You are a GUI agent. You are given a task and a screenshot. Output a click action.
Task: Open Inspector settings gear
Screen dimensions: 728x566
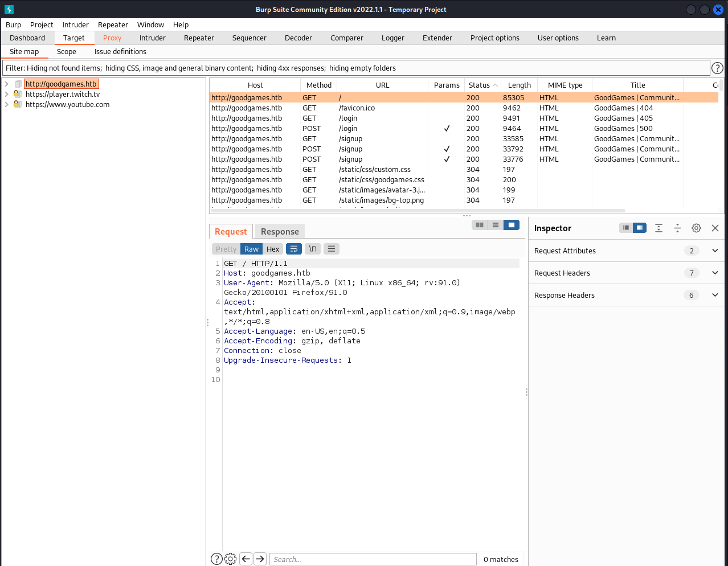[x=696, y=228]
